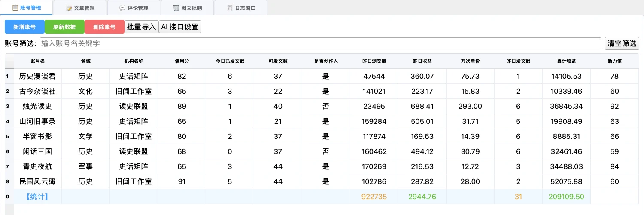
Task: Select the account 烛光读史
Action: 37,106
